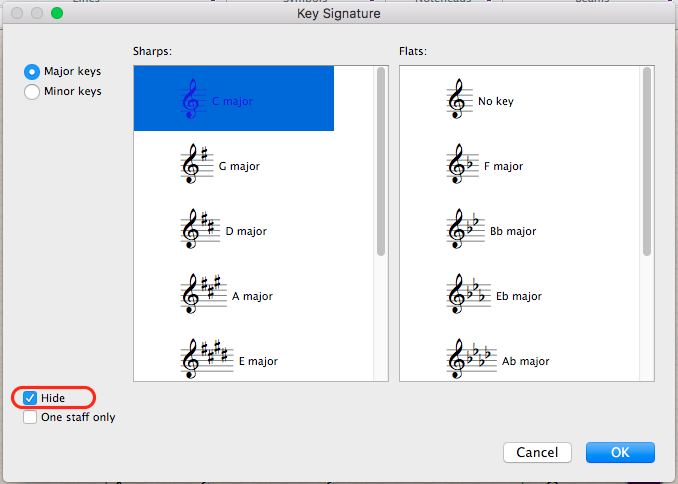Select the Eb major three-flats icon
678x484 pixels.
[466, 295]
